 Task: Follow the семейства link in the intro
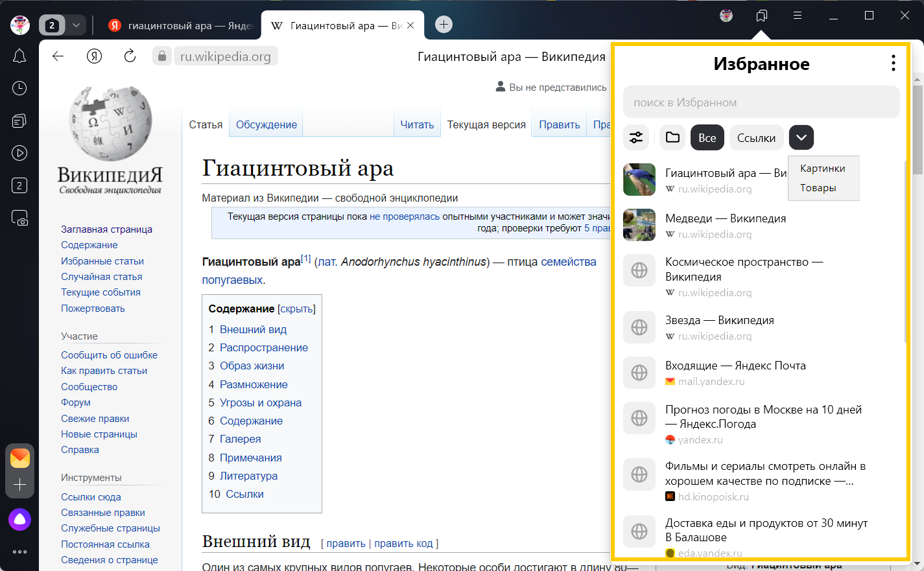(x=569, y=262)
